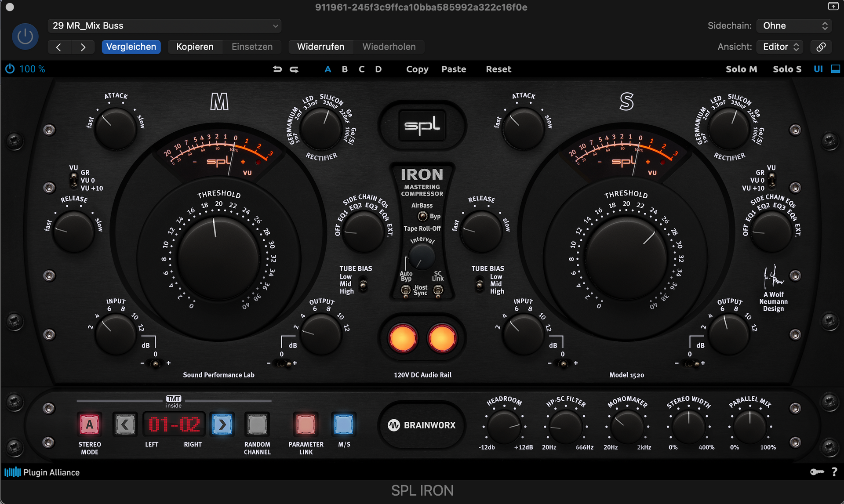Click the Vergleichen button
Viewport: 844px width, 504px height.
(x=131, y=47)
